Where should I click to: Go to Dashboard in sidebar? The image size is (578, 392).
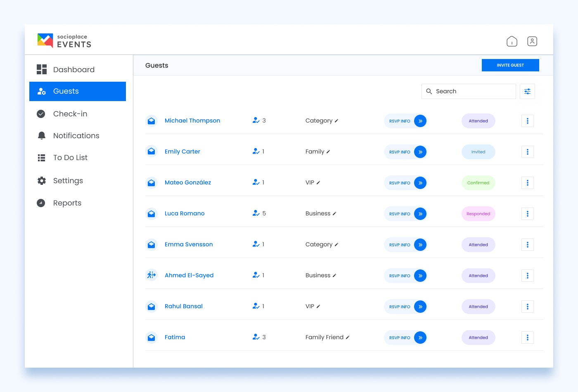[78, 69]
